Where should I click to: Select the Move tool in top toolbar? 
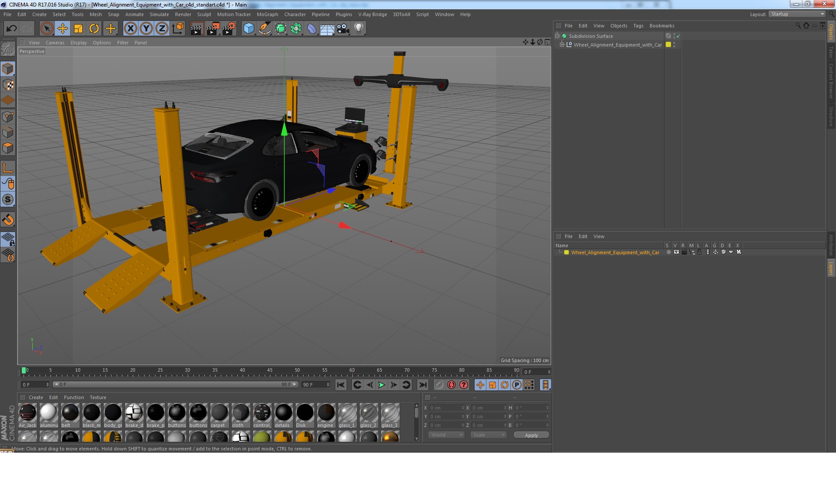62,29
